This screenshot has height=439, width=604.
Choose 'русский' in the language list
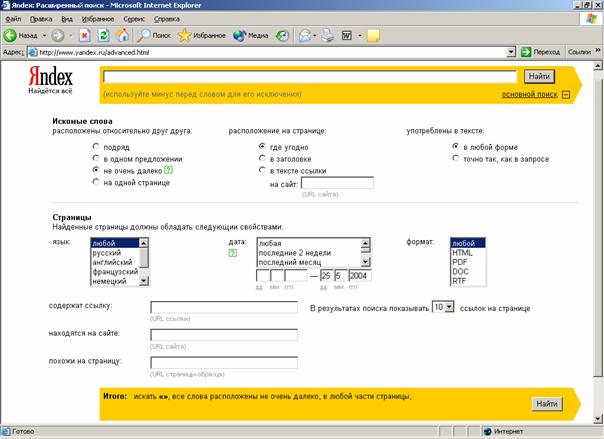pyautogui.click(x=114, y=253)
